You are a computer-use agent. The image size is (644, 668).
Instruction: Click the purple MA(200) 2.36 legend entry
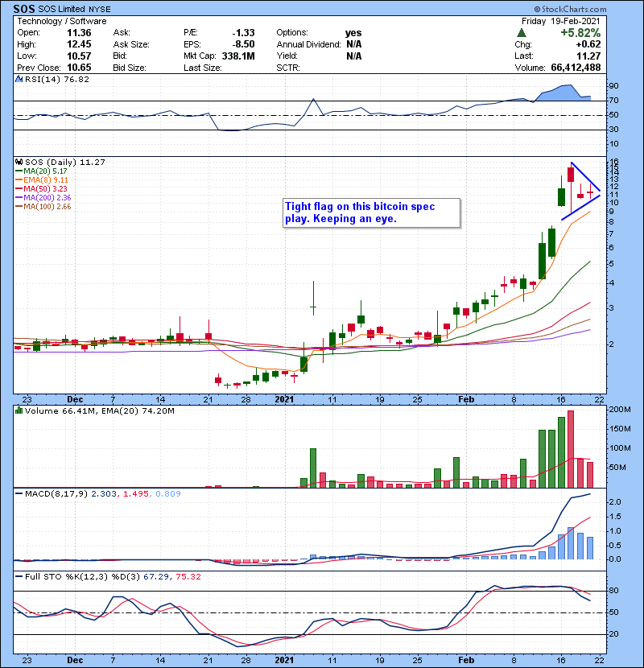[43, 198]
